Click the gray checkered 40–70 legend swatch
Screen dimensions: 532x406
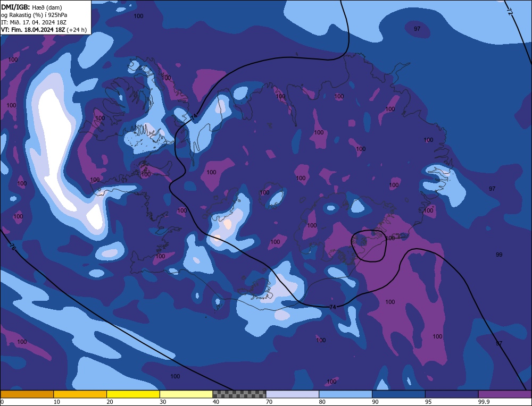[239, 394]
